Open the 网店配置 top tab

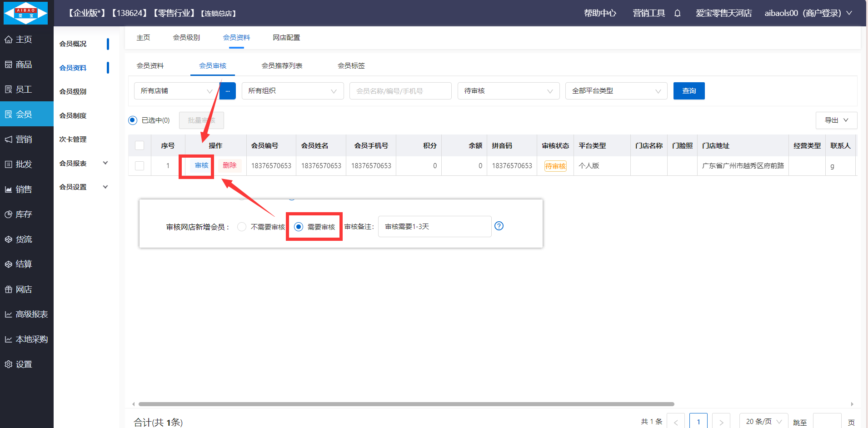(x=286, y=38)
